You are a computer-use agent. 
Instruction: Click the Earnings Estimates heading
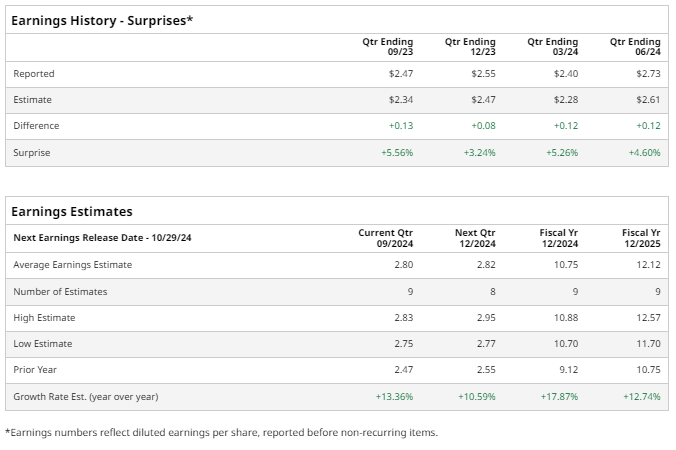click(x=72, y=211)
